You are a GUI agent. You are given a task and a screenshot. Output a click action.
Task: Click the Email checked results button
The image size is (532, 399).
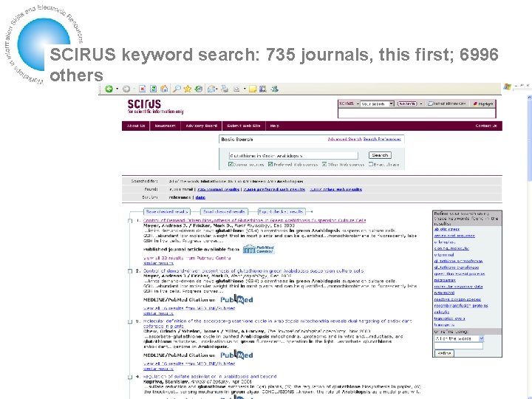pos(224,212)
